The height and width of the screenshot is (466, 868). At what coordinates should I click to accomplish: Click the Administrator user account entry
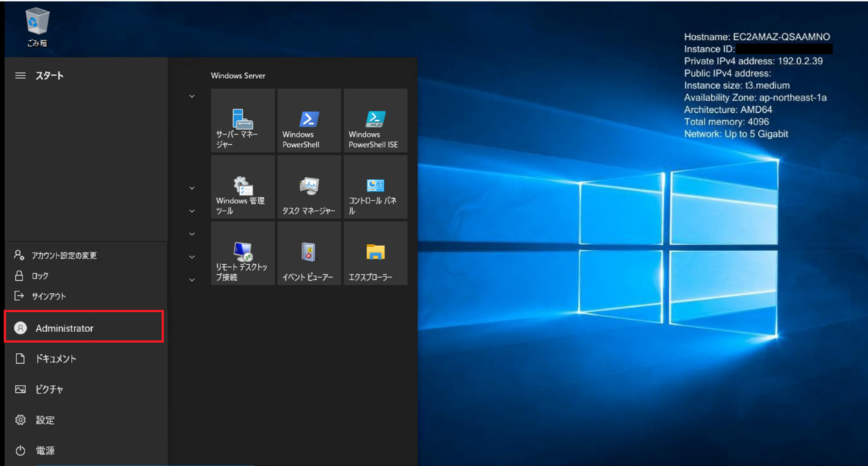tap(84, 328)
